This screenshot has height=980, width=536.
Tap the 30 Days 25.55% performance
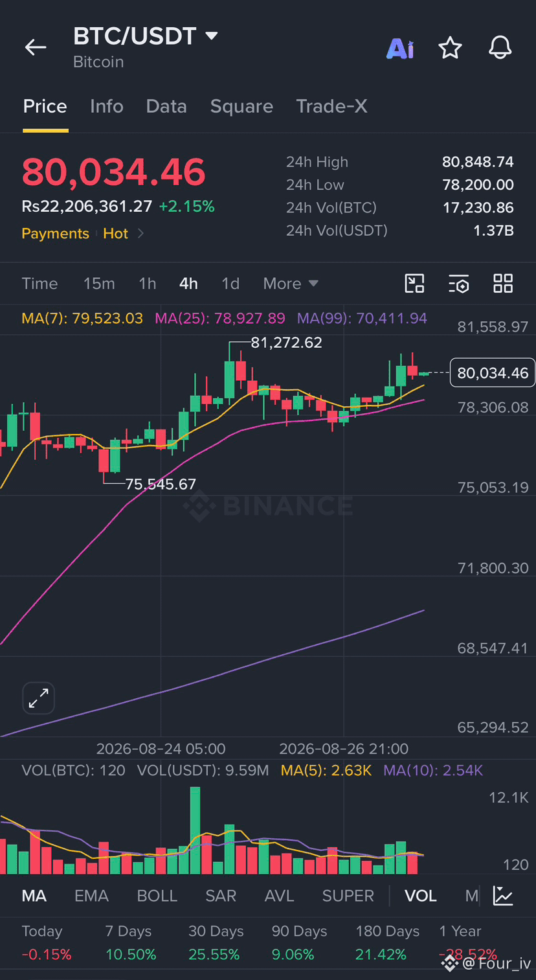(216, 942)
